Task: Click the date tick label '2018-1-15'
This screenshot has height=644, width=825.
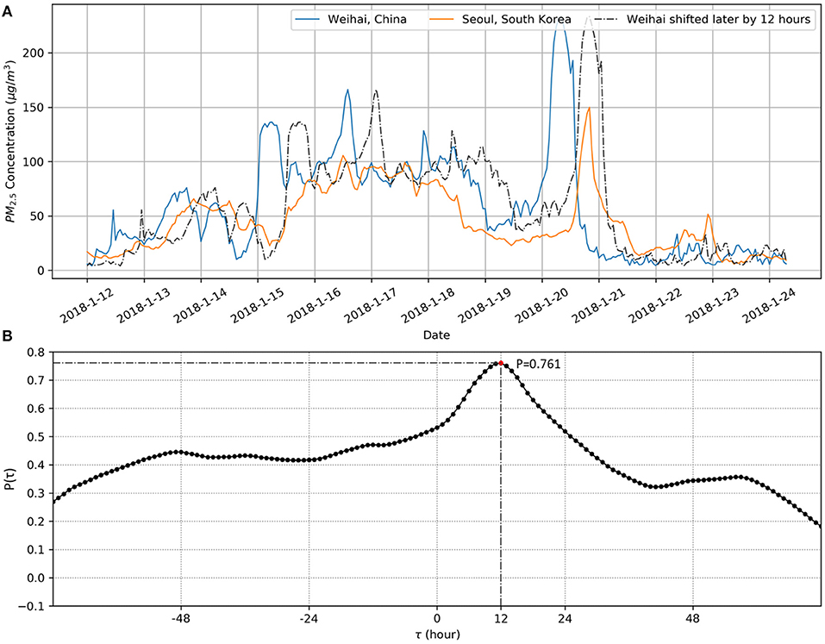Action: (257, 305)
